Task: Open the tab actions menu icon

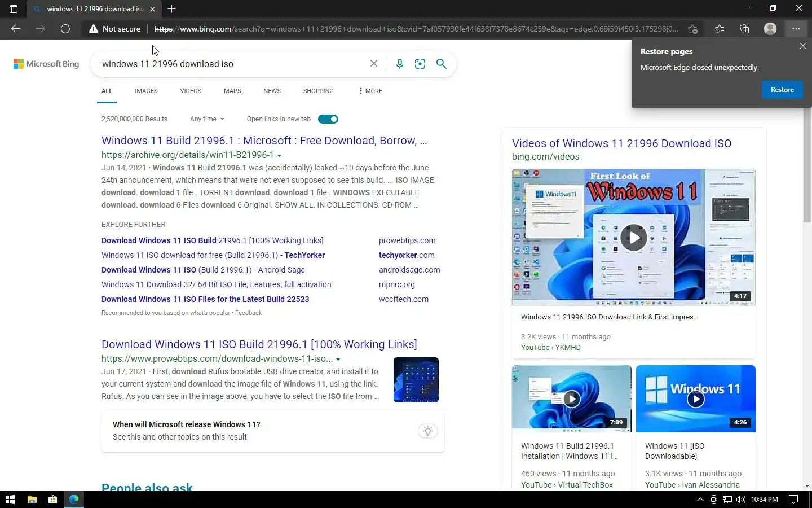Action: click(x=14, y=8)
